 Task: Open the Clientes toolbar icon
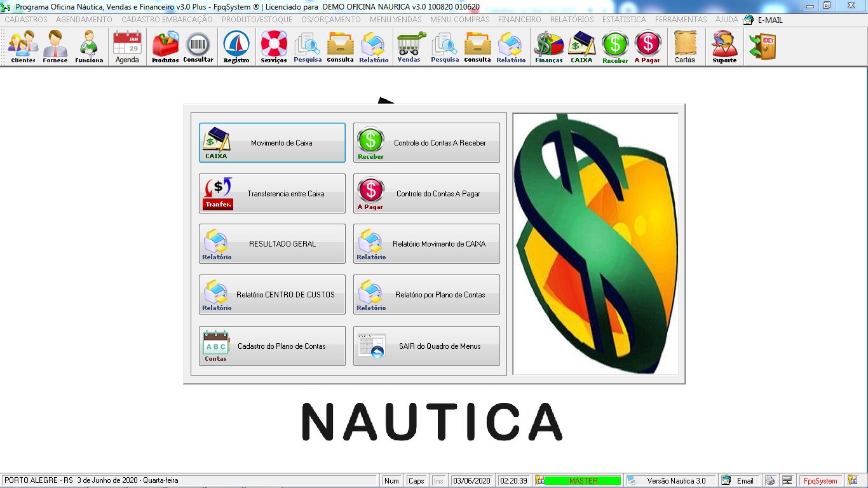24,47
